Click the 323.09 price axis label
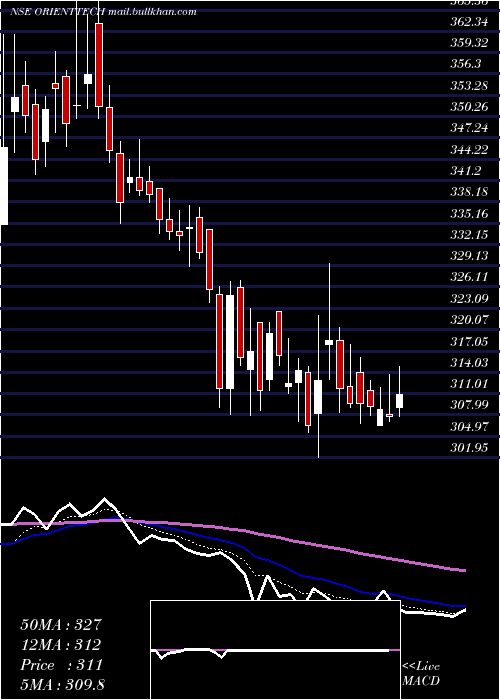Viewport: 500px width, 700px height. click(x=469, y=298)
